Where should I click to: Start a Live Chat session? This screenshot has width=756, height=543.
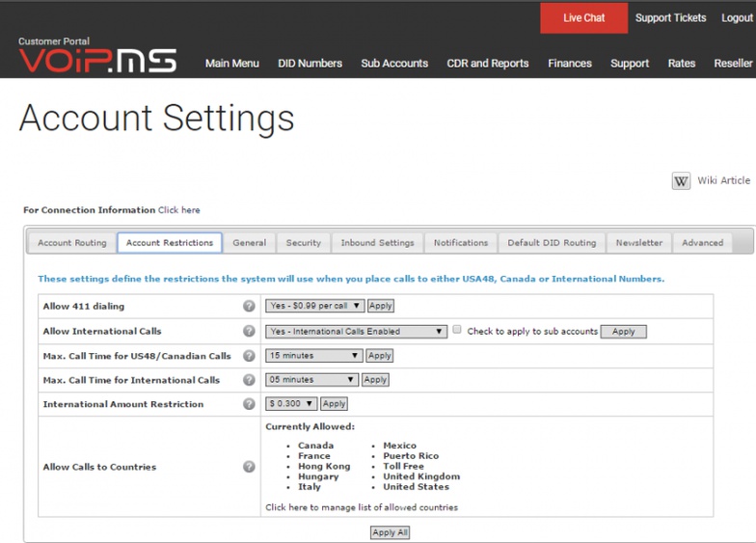584,17
